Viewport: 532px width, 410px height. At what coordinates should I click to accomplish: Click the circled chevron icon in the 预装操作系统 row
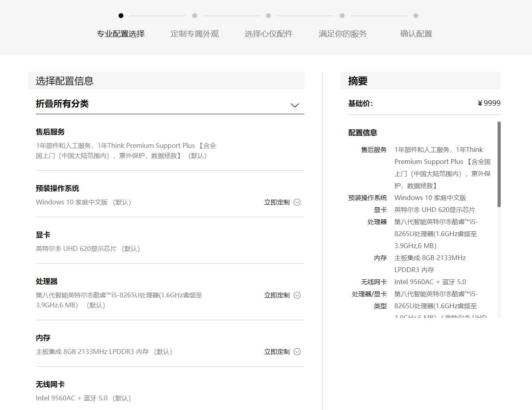297,202
